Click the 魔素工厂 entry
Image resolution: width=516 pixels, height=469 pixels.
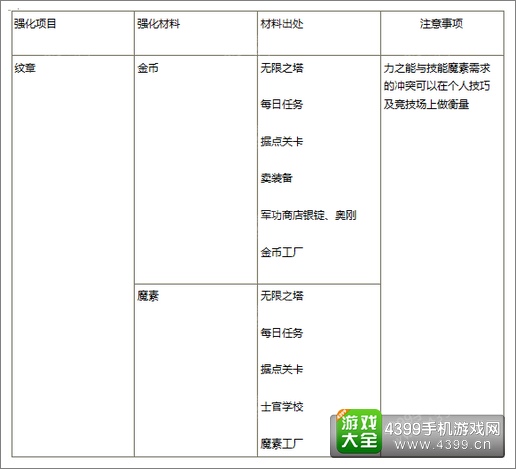pos(282,444)
